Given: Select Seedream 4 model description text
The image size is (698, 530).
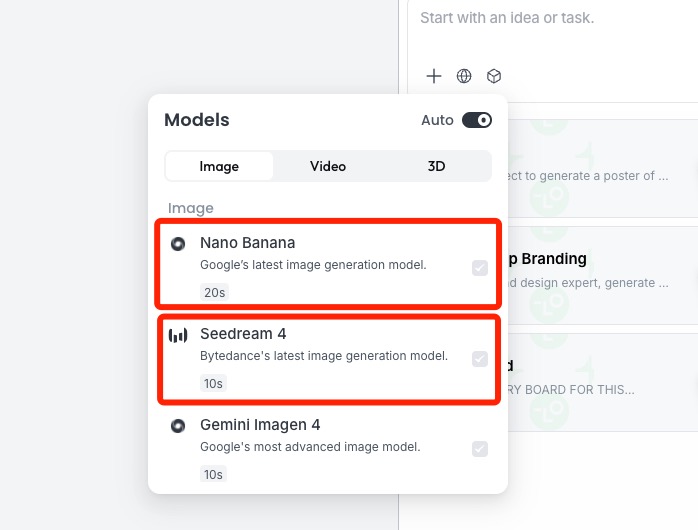Looking at the screenshot, I should click(324, 356).
